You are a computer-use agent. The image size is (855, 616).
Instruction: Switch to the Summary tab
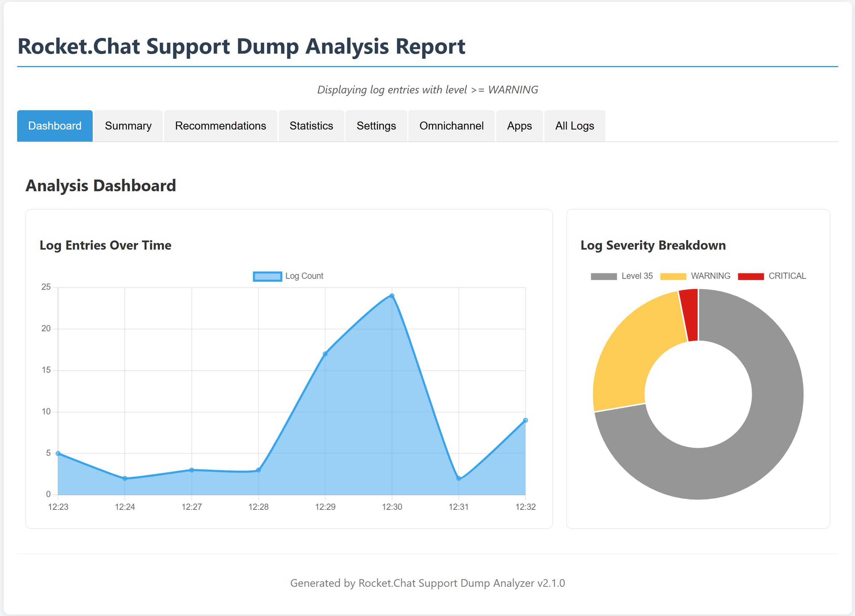point(128,126)
